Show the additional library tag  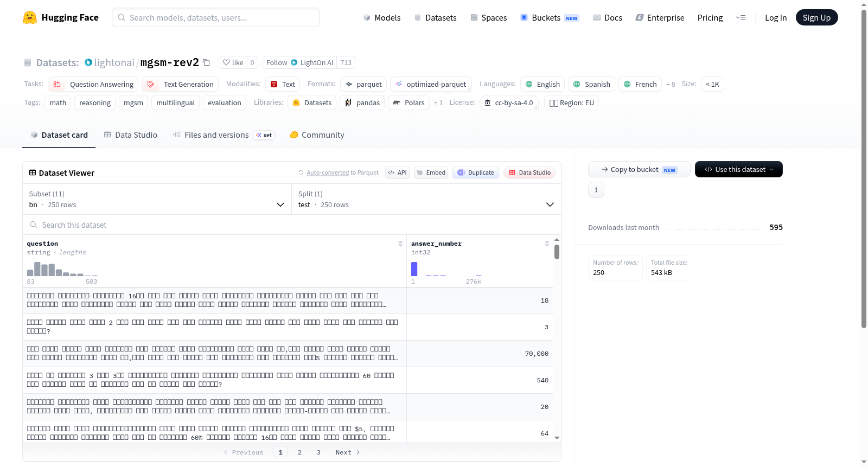(x=438, y=103)
